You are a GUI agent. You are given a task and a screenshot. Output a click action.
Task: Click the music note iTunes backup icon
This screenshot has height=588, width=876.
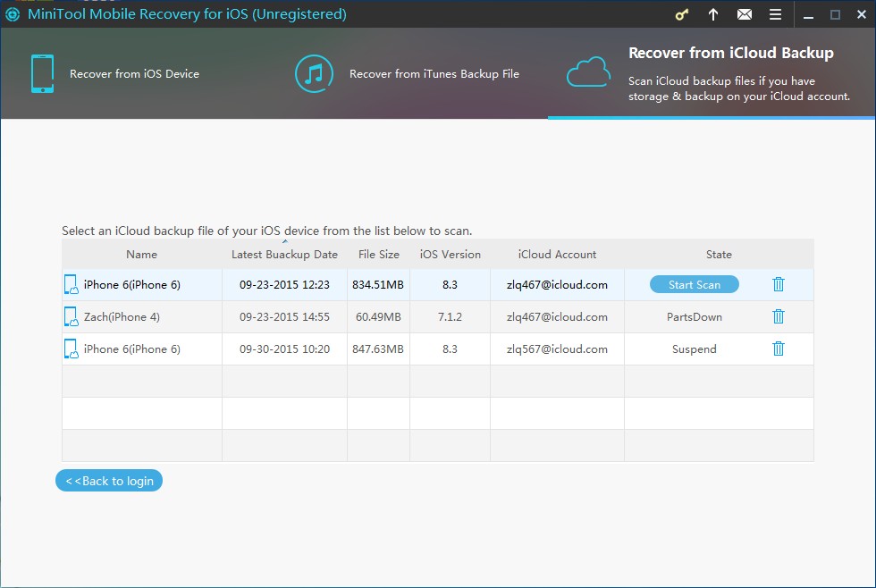coord(314,73)
